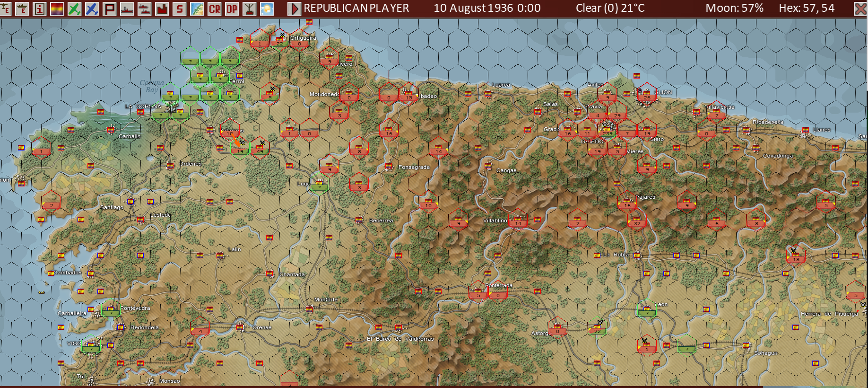This screenshot has height=388, width=868.
Task: Click the 'OP' toolbar button
Action: click(x=232, y=9)
